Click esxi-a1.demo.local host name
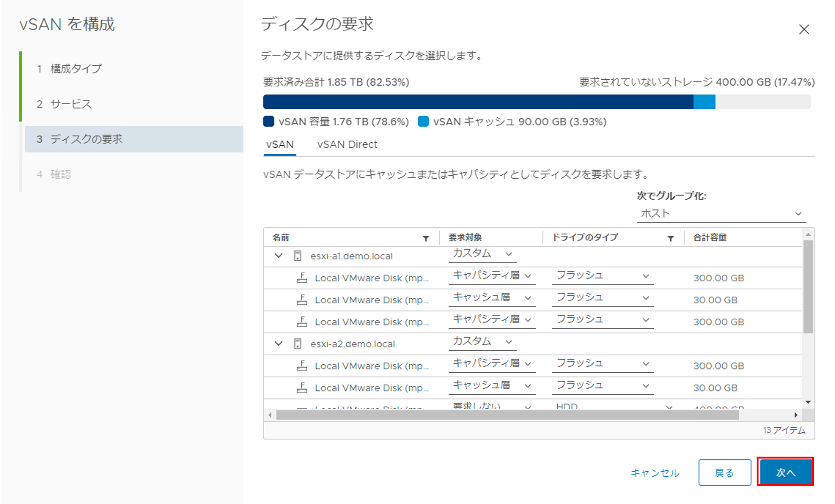The height and width of the screenshot is (504, 835). point(351,256)
